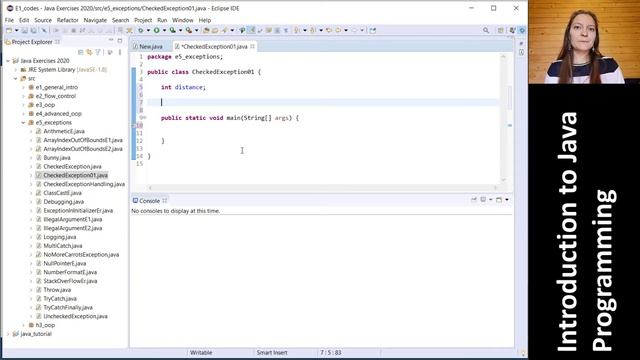Open the Navigate menu
This screenshot has width=640, height=360.
click(95, 20)
